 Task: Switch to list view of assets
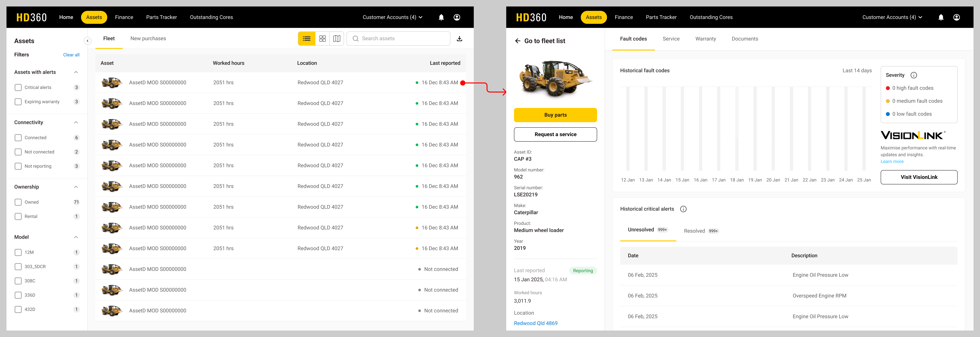click(x=307, y=39)
